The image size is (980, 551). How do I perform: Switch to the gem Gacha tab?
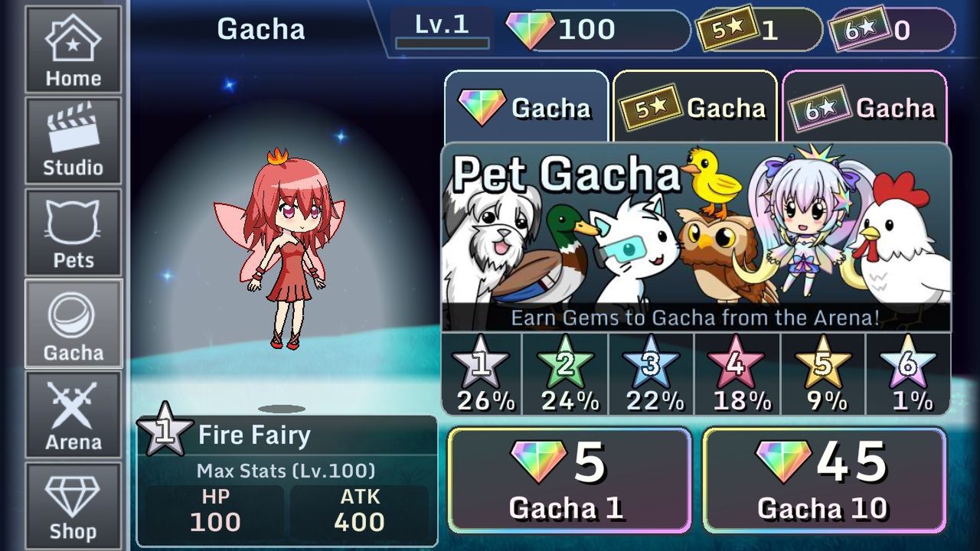[526, 107]
